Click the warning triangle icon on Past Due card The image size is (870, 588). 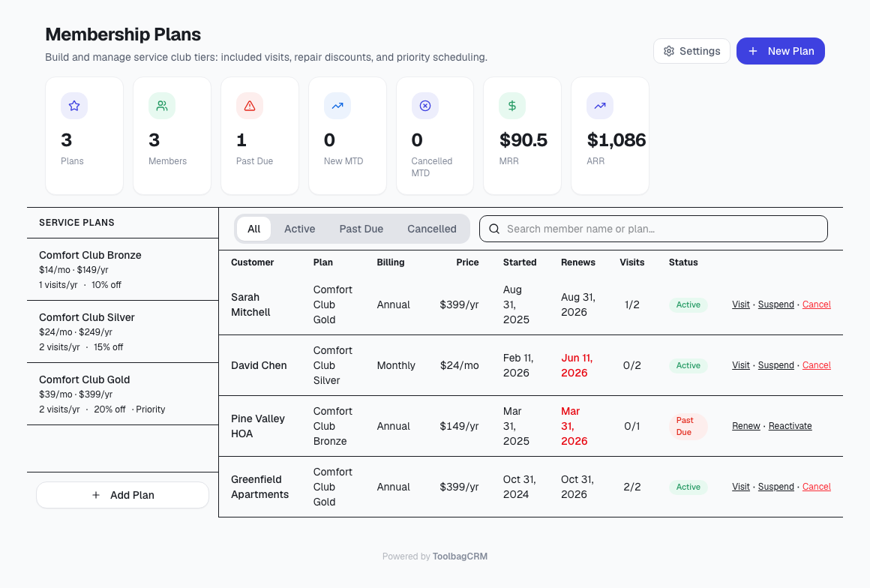(250, 106)
